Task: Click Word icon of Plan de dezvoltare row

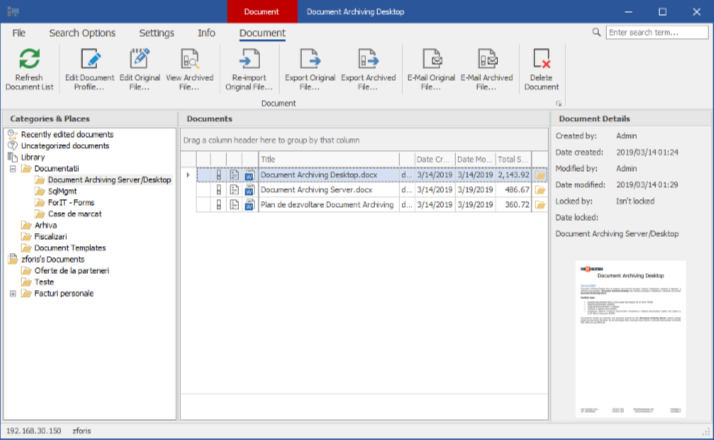Action: [250, 205]
